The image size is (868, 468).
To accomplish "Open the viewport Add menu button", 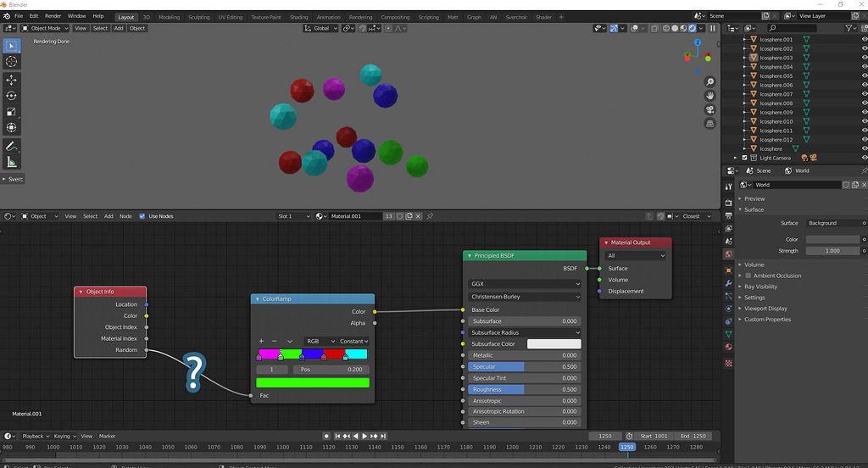I will click(x=119, y=28).
